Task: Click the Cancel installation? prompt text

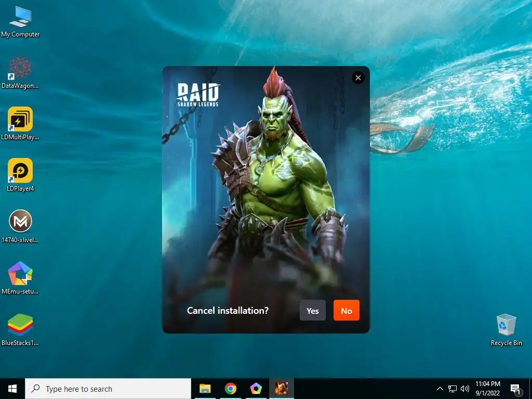Action: coord(228,311)
